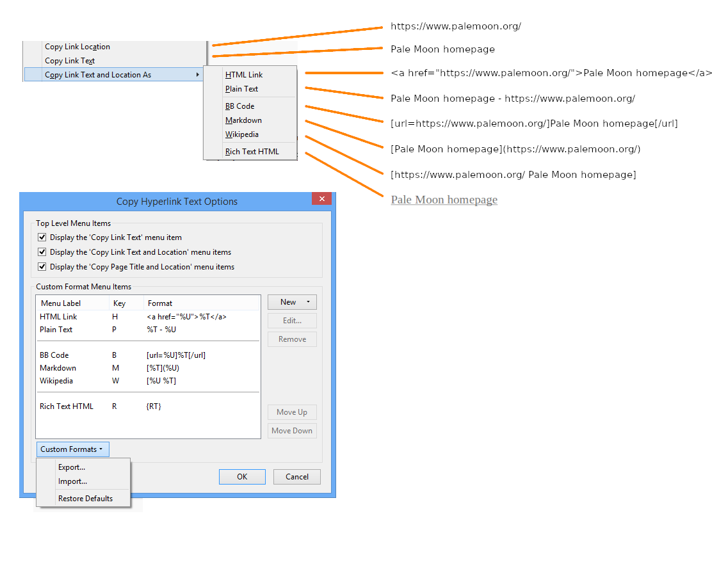Click the '{RT}' format cell
This screenshot has width=728, height=562.
point(154,406)
